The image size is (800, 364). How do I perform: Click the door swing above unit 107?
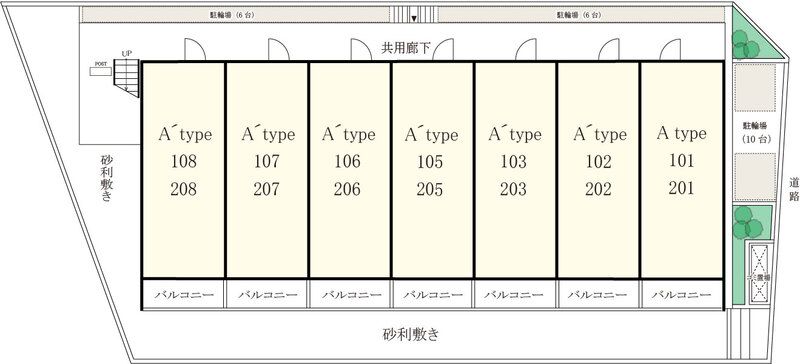coord(279,50)
